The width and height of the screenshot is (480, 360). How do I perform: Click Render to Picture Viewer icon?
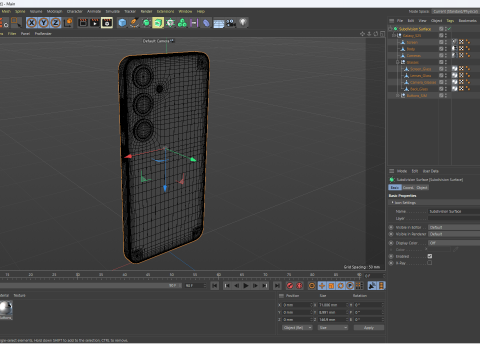95,23
